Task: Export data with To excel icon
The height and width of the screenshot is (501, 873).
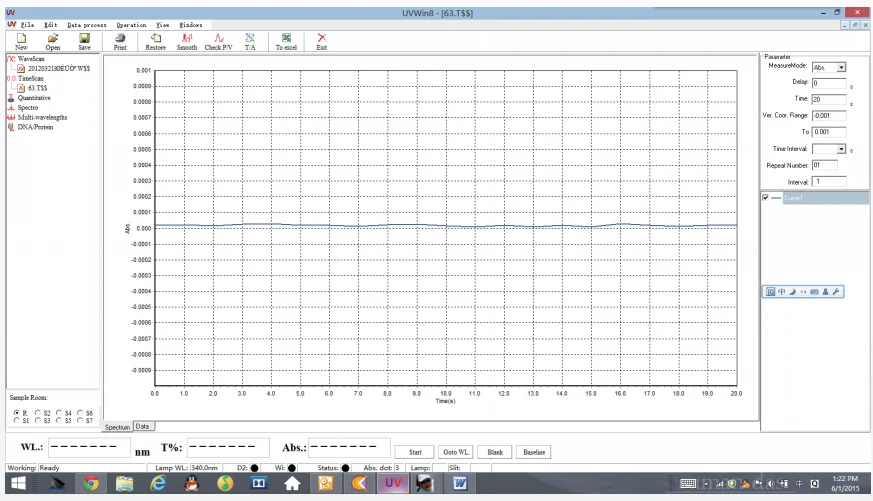Action: coord(286,41)
